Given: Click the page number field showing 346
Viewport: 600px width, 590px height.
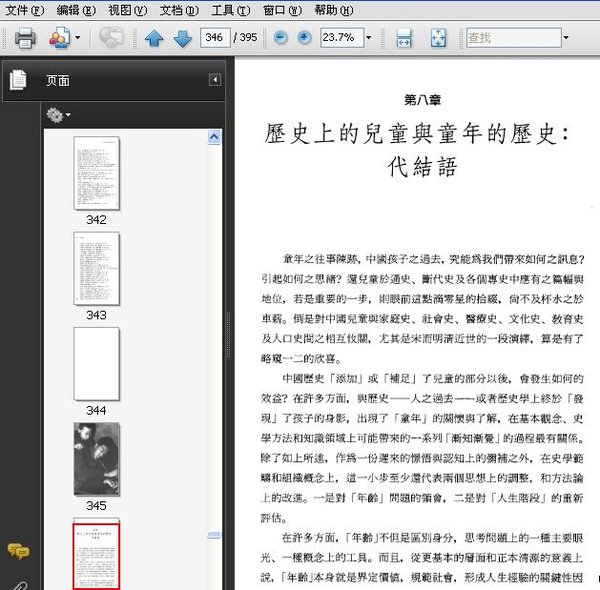Looking at the screenshot, I should click(x=213, y=39).
